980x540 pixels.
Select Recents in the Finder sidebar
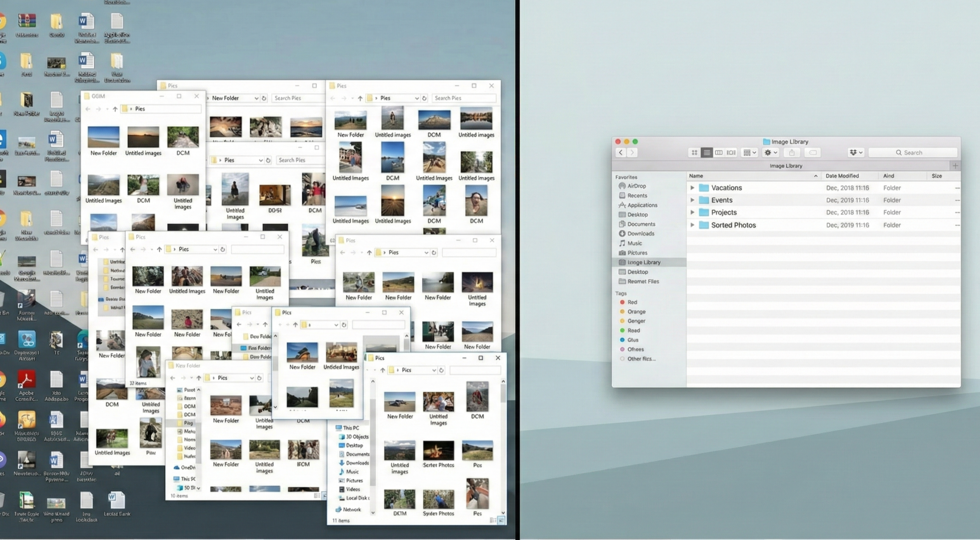pyautogui.click(x=637, y=195)
